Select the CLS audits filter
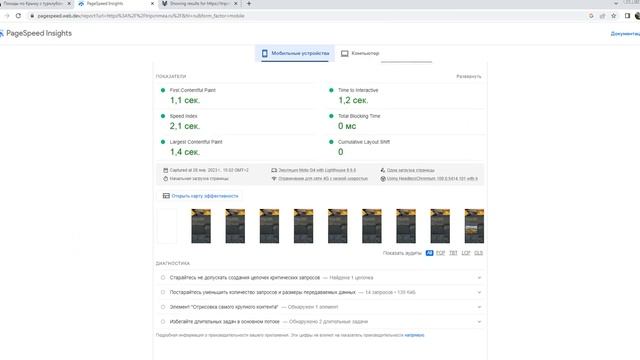This screenshot has height=360, width=640. (478, 253)
